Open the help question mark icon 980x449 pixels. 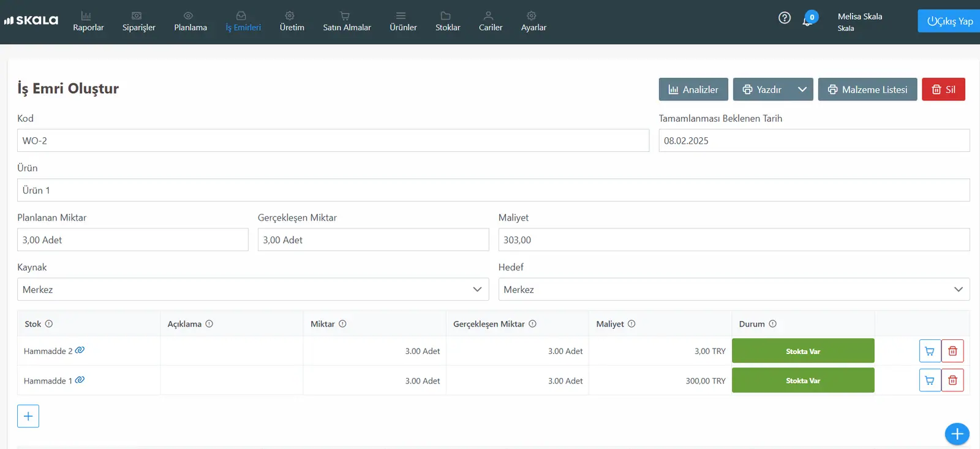coord(784,18)
